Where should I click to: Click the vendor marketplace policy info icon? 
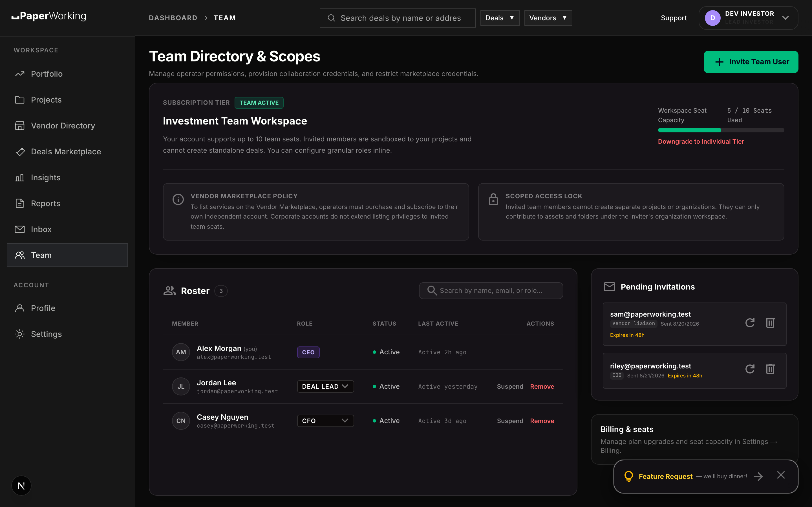[x=178, y=199]
